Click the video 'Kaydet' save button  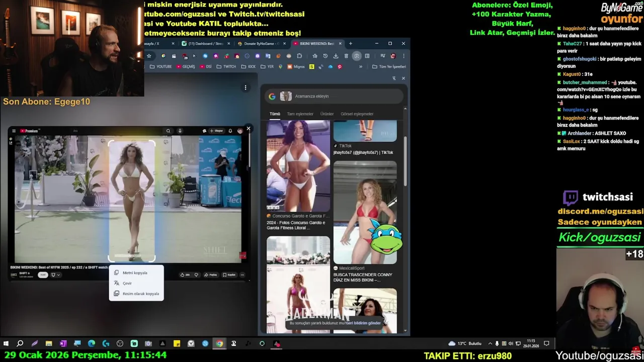[229, 275]
